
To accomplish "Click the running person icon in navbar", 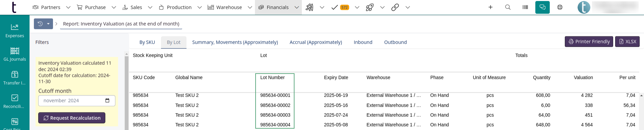I will click(x=309, y=7).
